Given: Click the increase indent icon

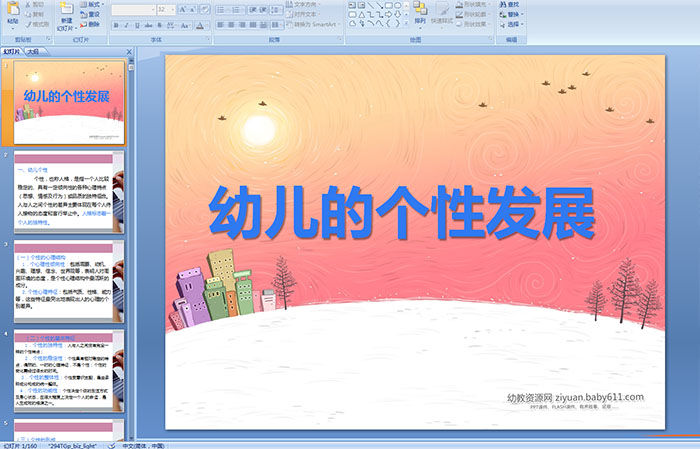Looking at the screenshot, I should (x=263, y=9).
